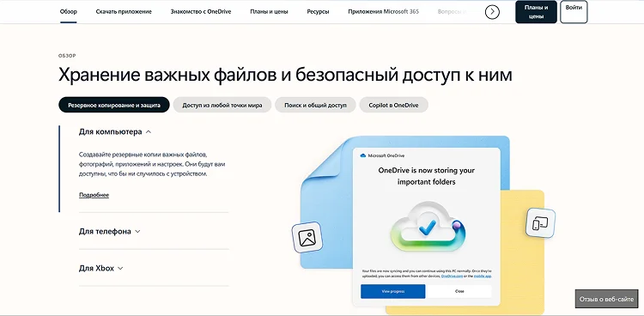Click the cloud checkmark illustration

pyautogui.click(x=428, y=227)
